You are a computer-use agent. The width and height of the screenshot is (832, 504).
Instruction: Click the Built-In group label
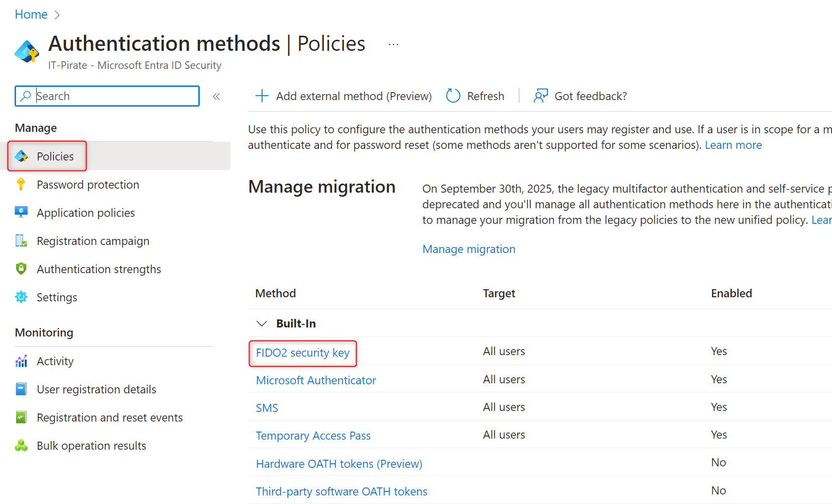coord(296,323)
